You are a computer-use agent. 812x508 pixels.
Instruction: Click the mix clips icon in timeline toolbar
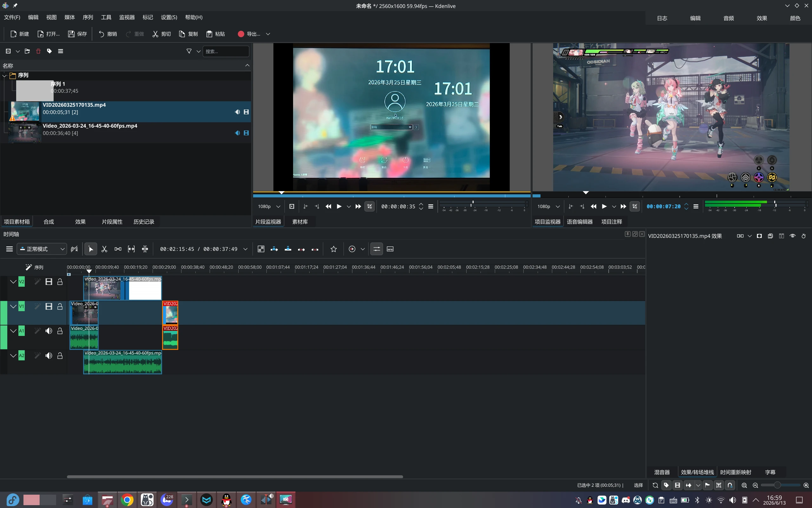[x=261, y=249]
